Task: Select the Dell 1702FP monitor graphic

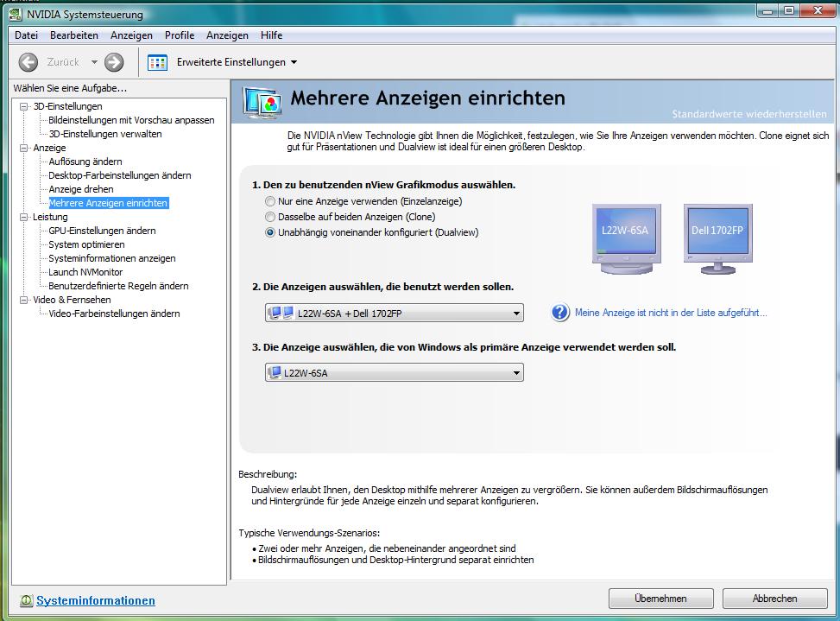Action: point(718,239)
